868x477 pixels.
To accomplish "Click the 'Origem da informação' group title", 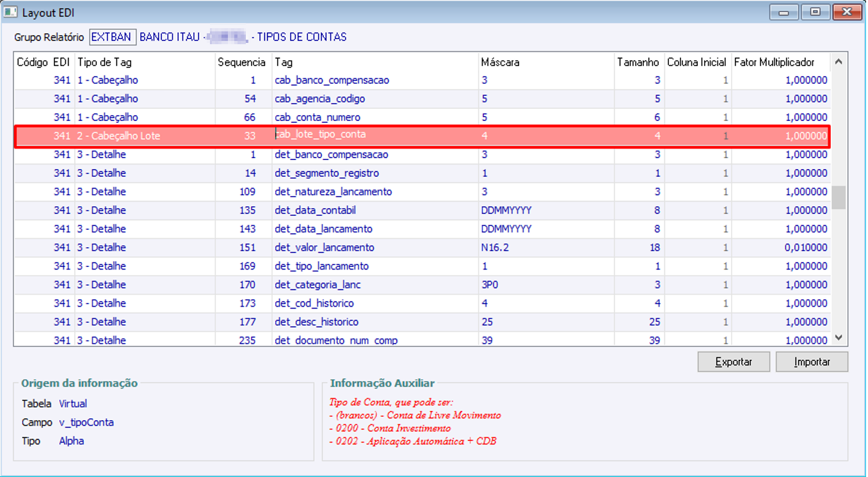I will point(79,384).
